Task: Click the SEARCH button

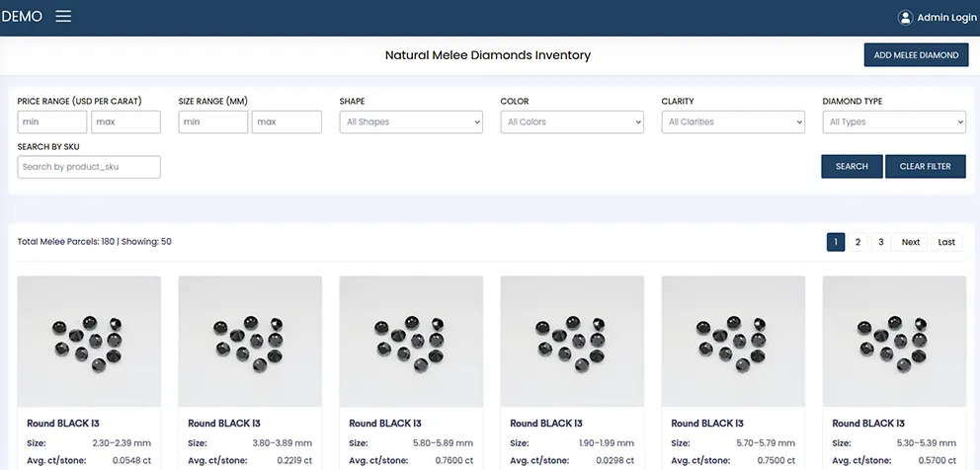Action: pos(851,167)
